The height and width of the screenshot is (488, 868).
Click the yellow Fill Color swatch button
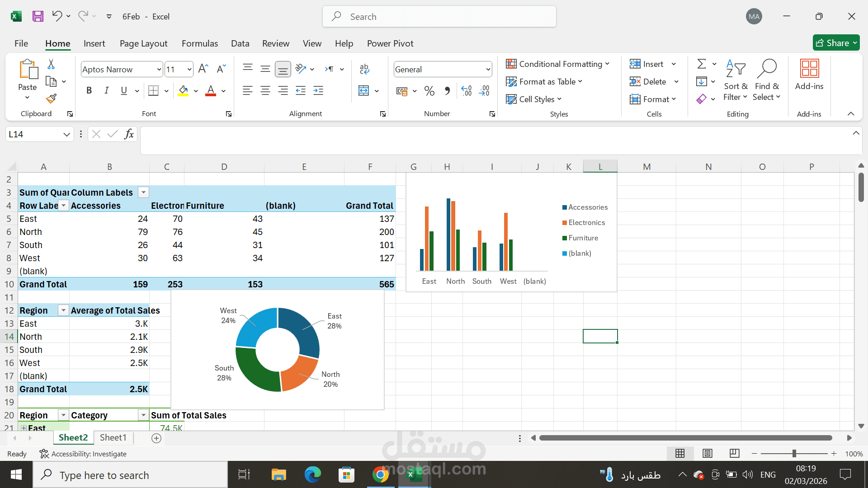pos(183,91)
